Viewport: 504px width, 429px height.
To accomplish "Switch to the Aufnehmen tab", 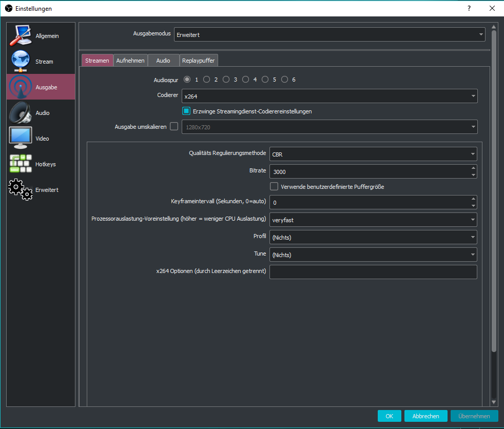I will click(130, 61).
